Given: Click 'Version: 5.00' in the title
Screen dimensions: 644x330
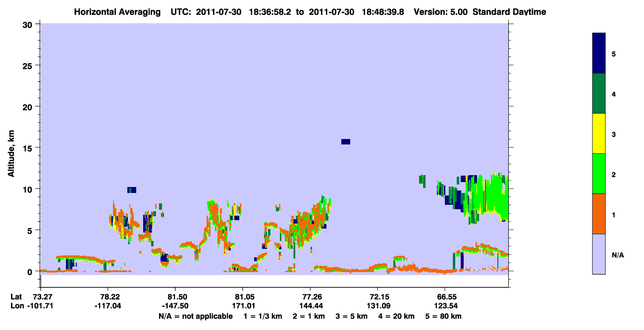Looking at the screenshot, I should tap(441, 12).
